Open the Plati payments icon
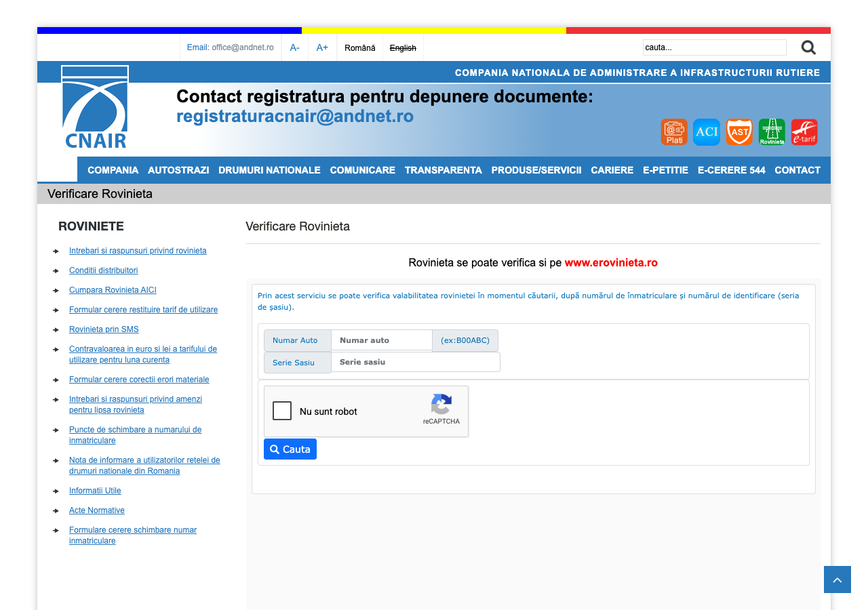The height and width of the screenshot is (610, 868). [x=674, y=131]
